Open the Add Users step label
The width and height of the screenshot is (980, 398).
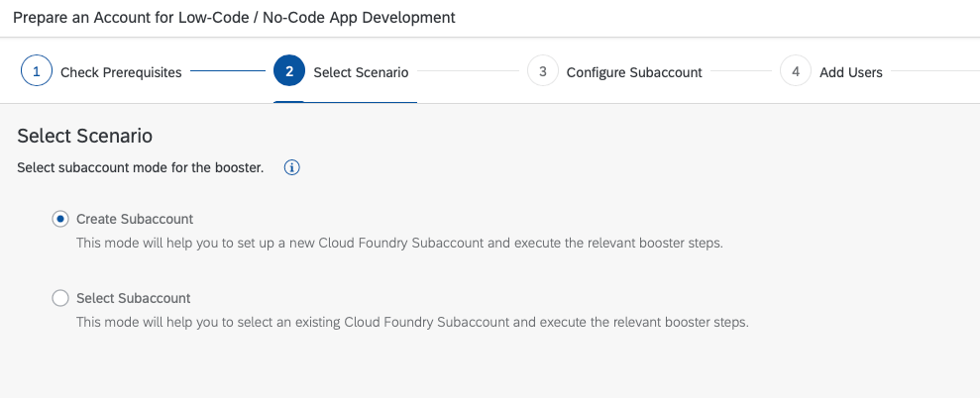coord(851,72)
